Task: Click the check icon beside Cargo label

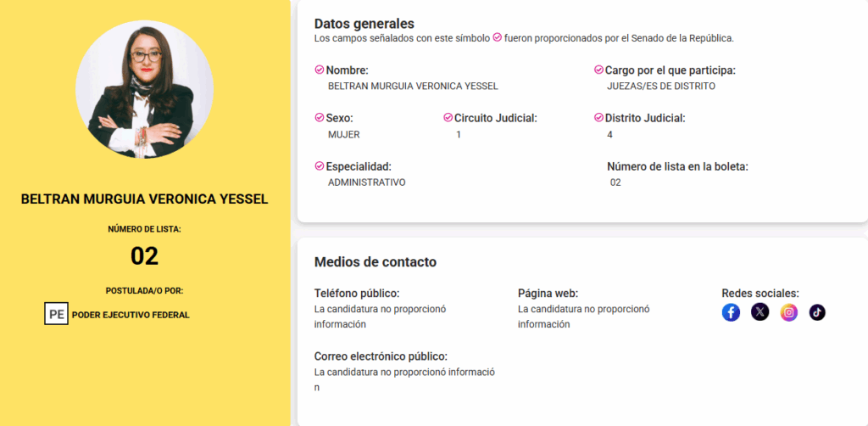Action: [598, 70]
